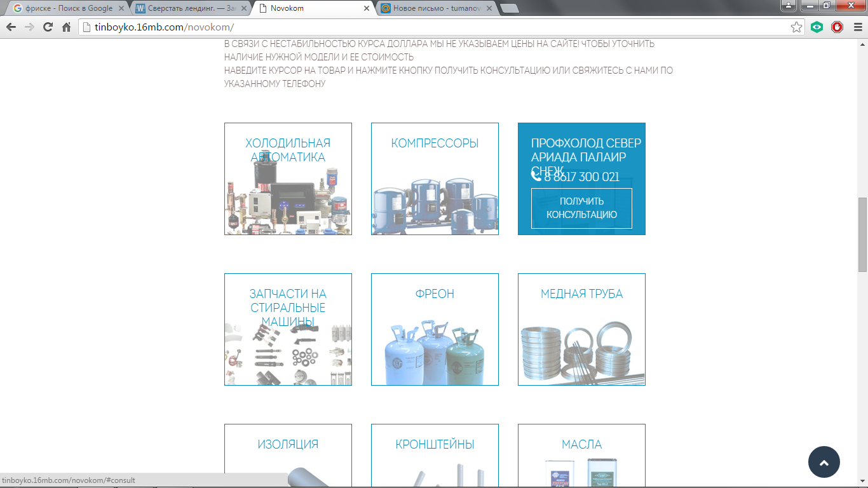Go back with the browser back arrow
Image resolution: width=868 pixels, height=488 pixels.
pos(11,27)
